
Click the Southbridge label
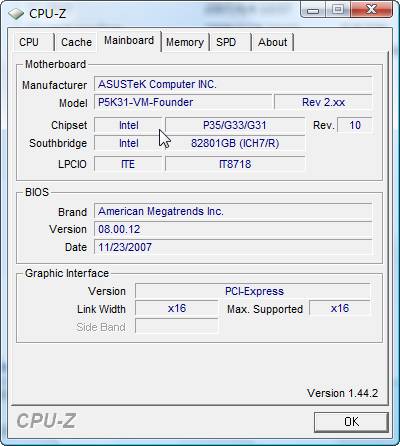coord(58,143)
